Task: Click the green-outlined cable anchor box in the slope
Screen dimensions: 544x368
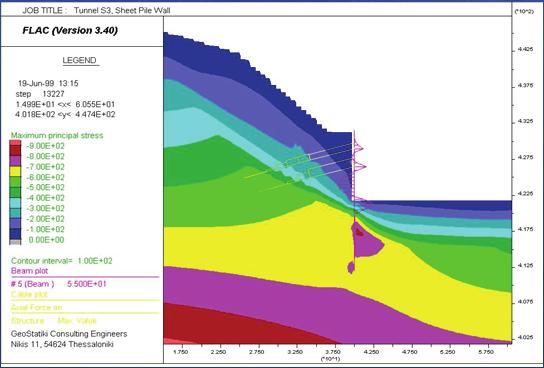Action: (297, 160)
